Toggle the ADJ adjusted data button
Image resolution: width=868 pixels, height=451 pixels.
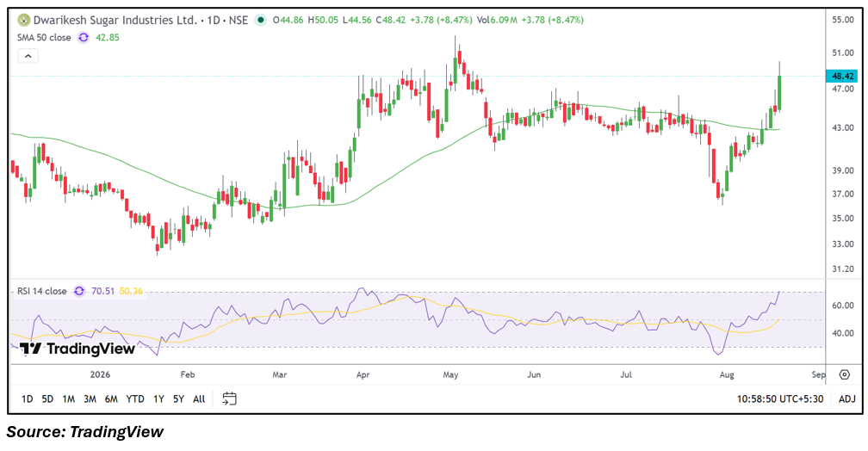click(x=847, y=399)
